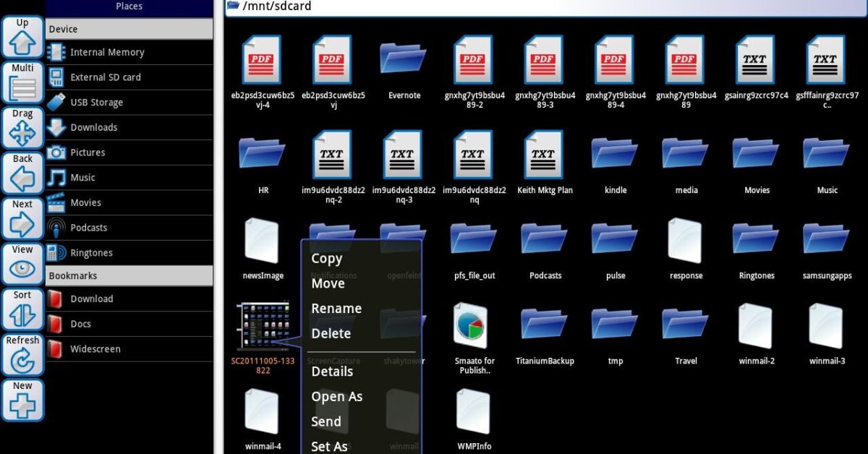Viewport: 868px width, 454px height.
Task: Tap the Up navigation arrow button
Action: (22, 36)
